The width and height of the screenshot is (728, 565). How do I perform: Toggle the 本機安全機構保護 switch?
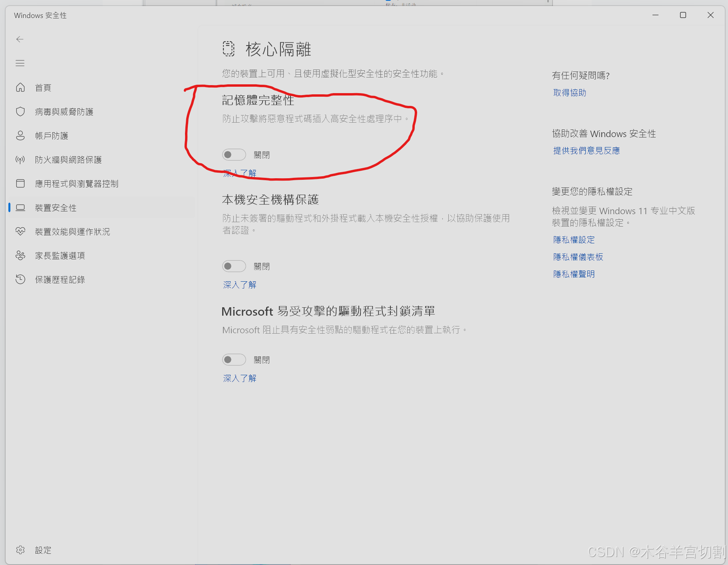click(234, 266)
